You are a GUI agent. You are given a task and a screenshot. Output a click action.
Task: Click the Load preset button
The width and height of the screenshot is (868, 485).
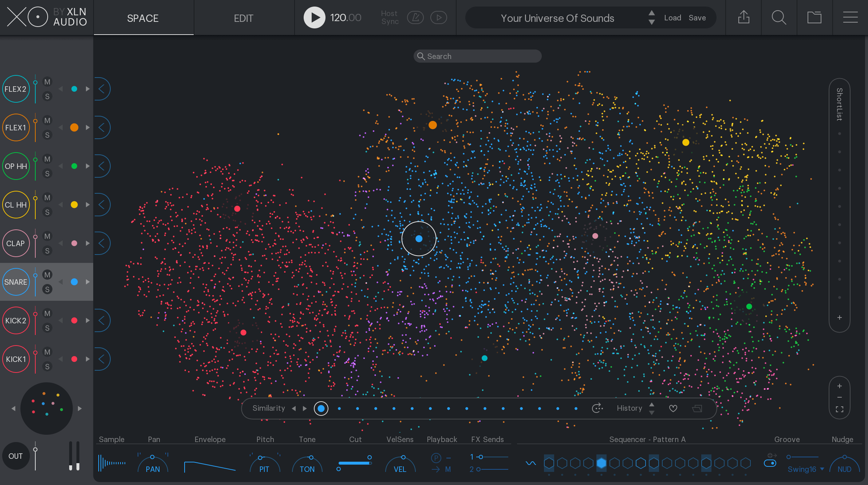pyautogui.click(x=672, y=18)
